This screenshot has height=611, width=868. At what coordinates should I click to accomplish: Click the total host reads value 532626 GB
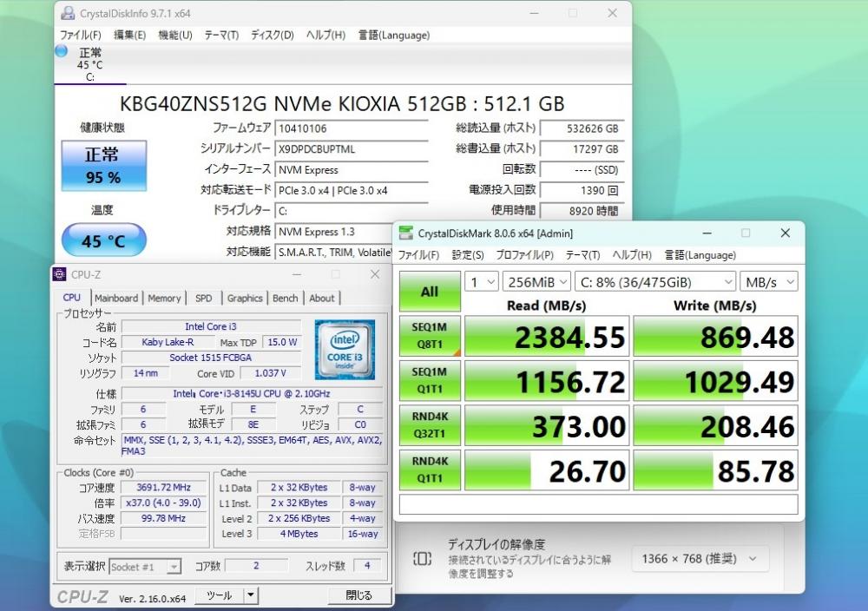(582, 128)
